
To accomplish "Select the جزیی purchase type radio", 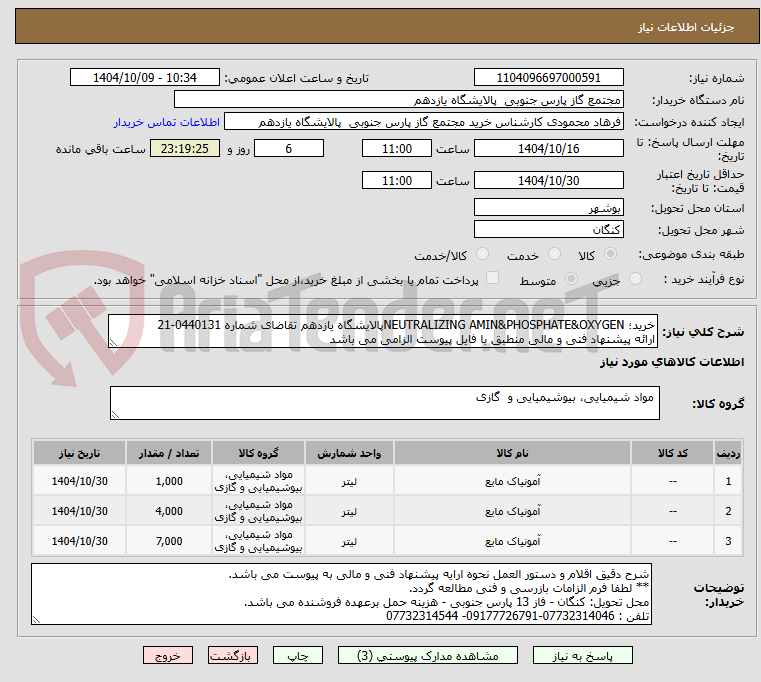I will [635, 279].
